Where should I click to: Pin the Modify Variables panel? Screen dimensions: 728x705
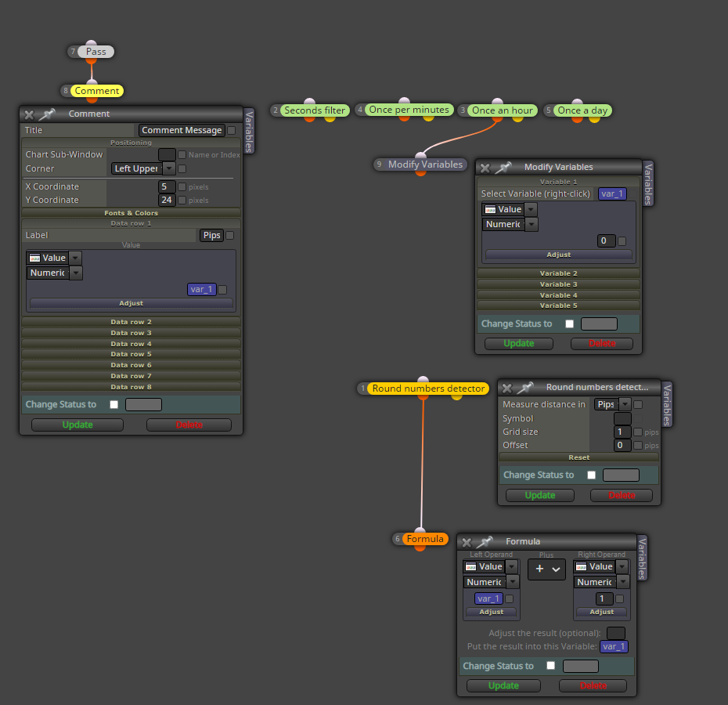point(503,168)
